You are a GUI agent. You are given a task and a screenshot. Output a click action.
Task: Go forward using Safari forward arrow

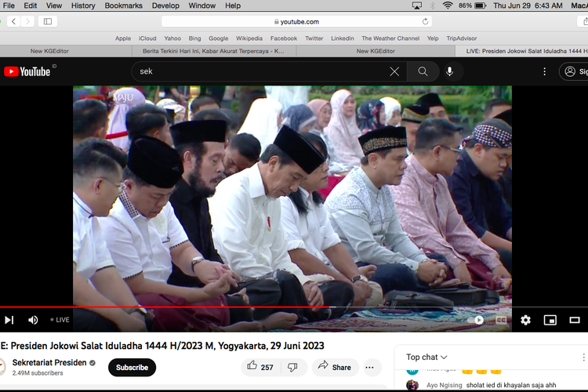[x=27, y=21]
